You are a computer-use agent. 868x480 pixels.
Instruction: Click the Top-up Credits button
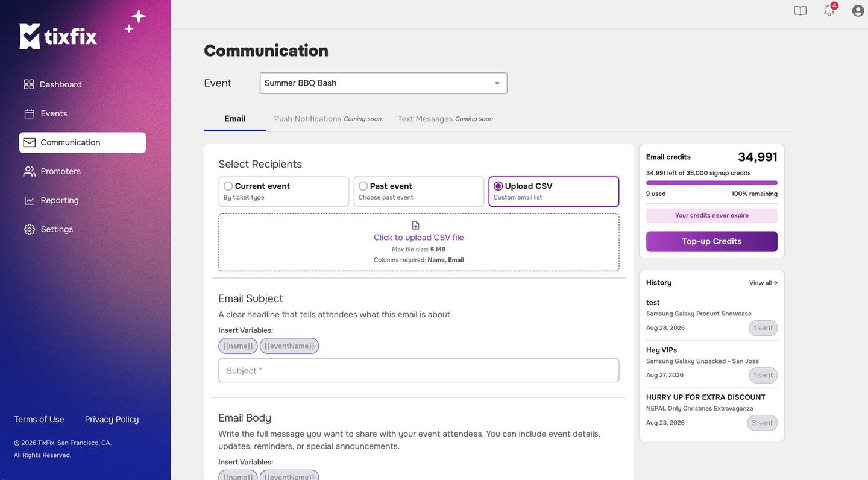pyautogui.click(x=712, y=241)
